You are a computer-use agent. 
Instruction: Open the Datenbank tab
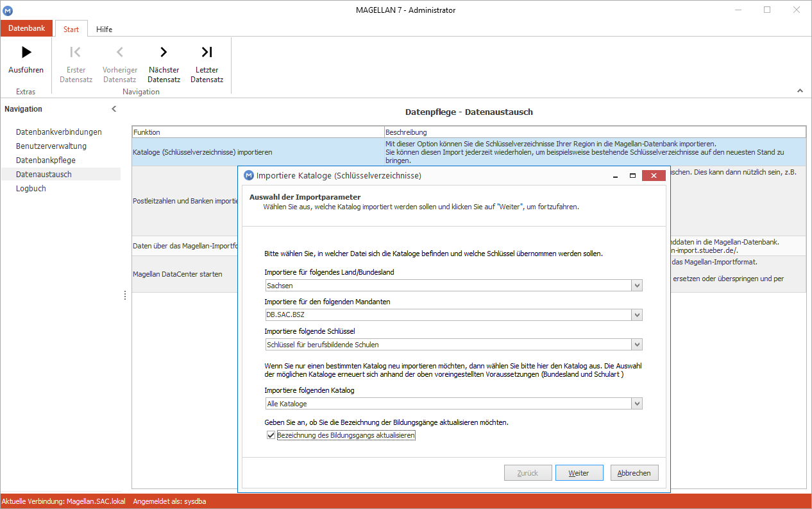point(26,28)
